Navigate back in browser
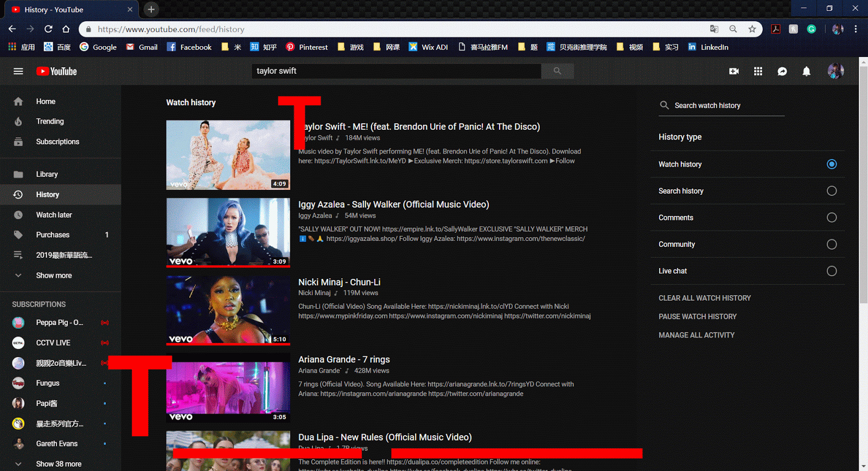Image resolution: width=868 pixels, height=471 pixels. coord(12,29)
